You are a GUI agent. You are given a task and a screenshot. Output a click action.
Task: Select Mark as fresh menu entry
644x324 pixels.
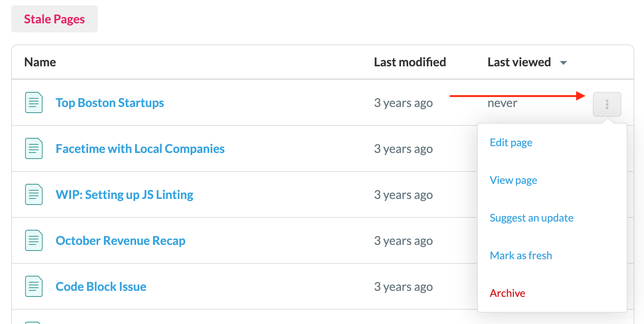[521, 255]
